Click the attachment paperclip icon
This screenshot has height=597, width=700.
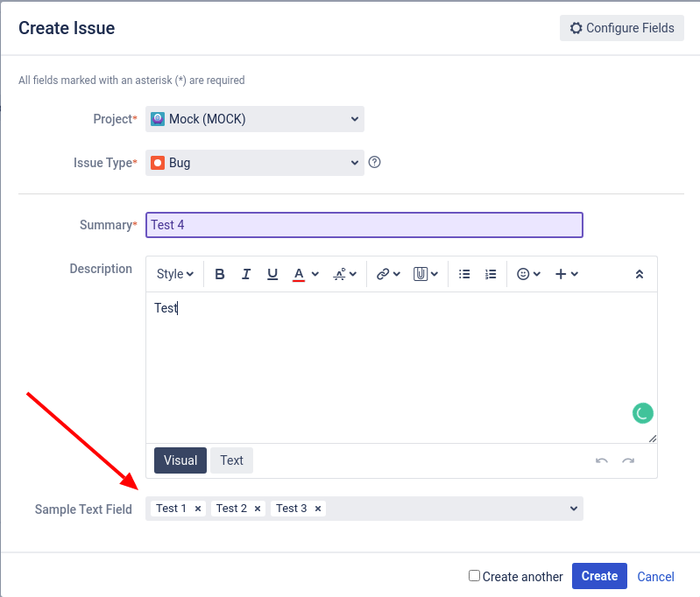click(421, 274)
